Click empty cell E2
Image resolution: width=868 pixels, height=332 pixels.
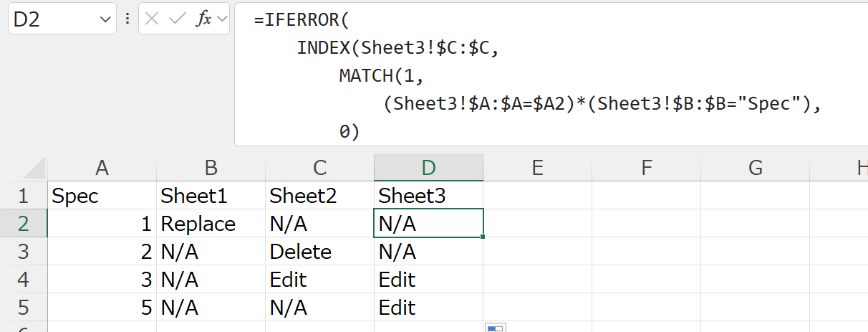pos(537,224)
